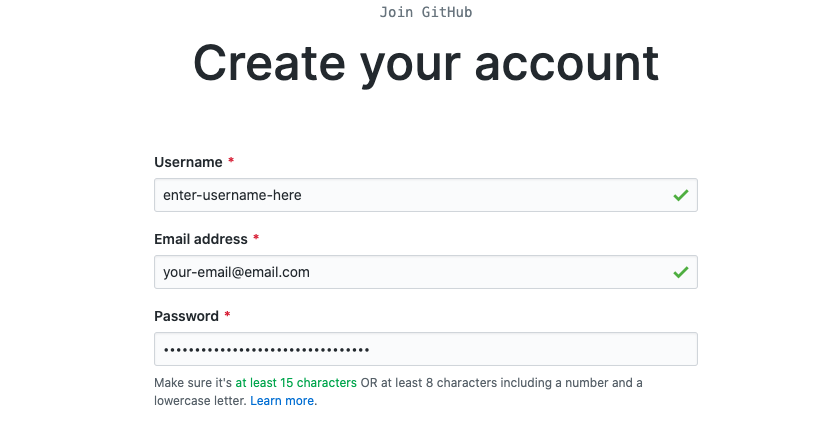Click empty area of the Password field
This screenshot has height=424, width=833.
[530, 349]
